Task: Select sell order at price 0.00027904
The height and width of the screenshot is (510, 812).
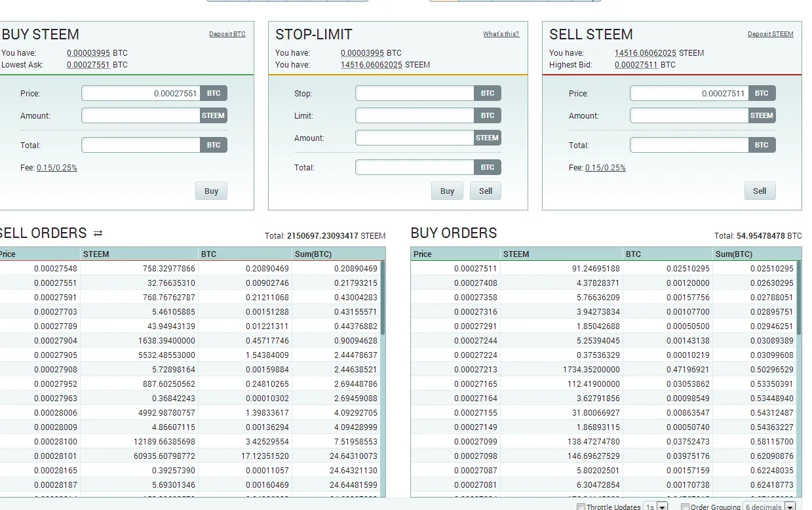Action: click(189, 341)
